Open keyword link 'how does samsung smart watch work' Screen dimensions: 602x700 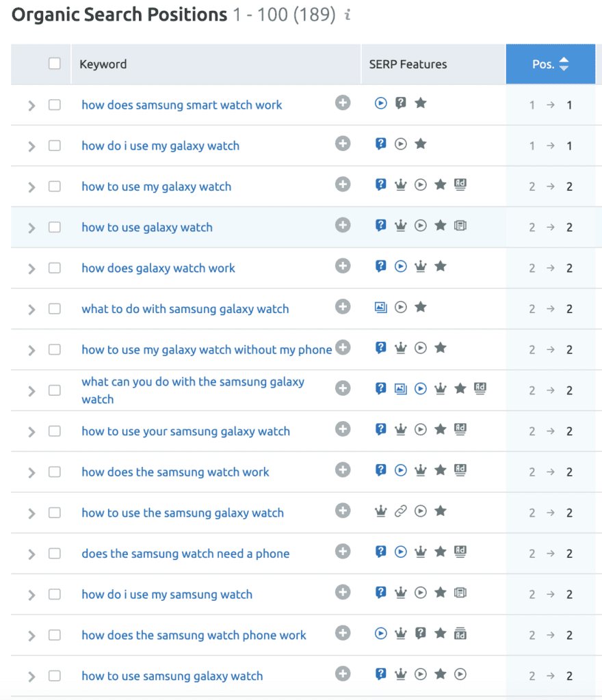(182, 105)
